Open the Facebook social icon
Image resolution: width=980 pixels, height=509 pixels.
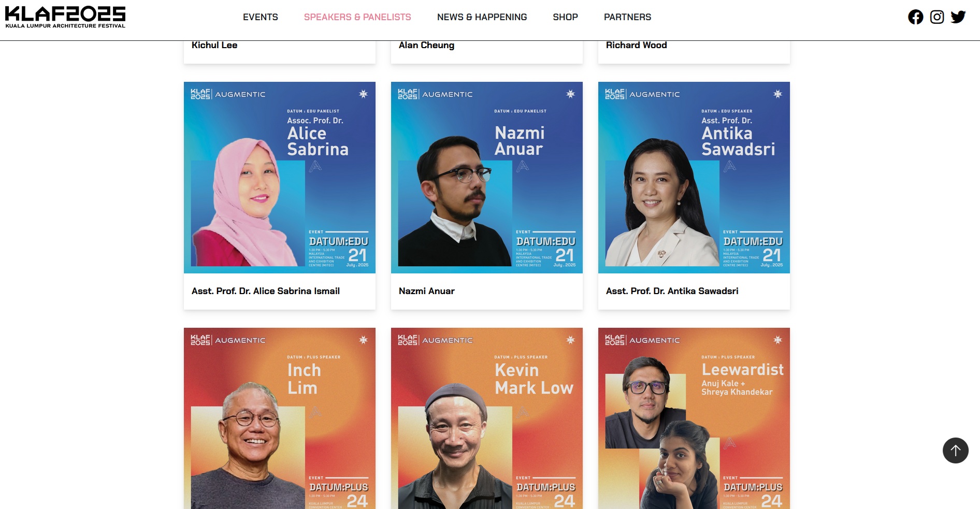click(x=915, y=17)
